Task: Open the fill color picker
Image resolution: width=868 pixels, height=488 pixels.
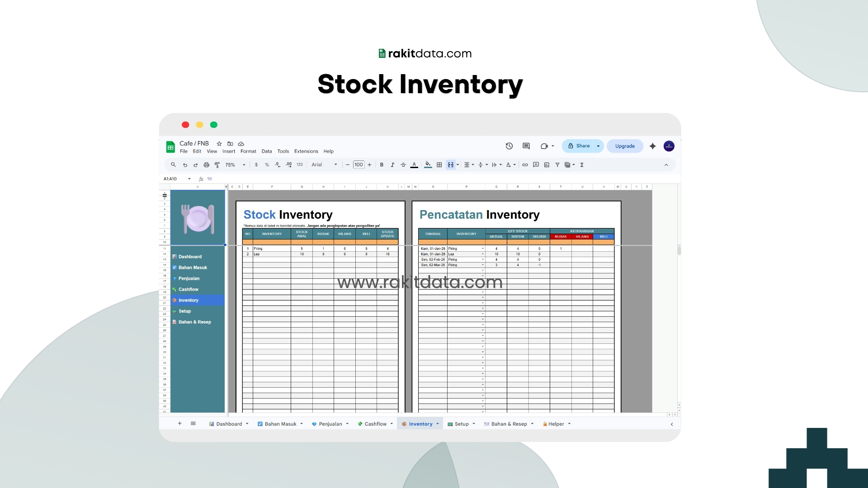Action: [428, 165]
